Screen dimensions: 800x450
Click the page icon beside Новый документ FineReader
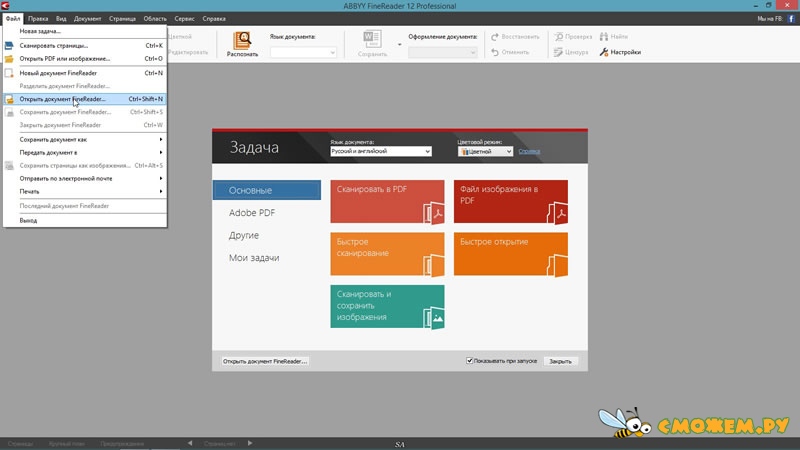(9, 73)
